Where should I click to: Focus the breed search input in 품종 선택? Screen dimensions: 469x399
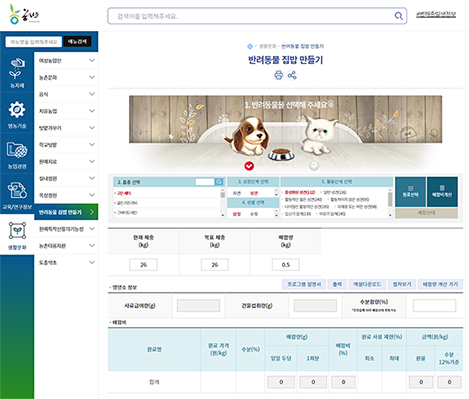point(205,182)
